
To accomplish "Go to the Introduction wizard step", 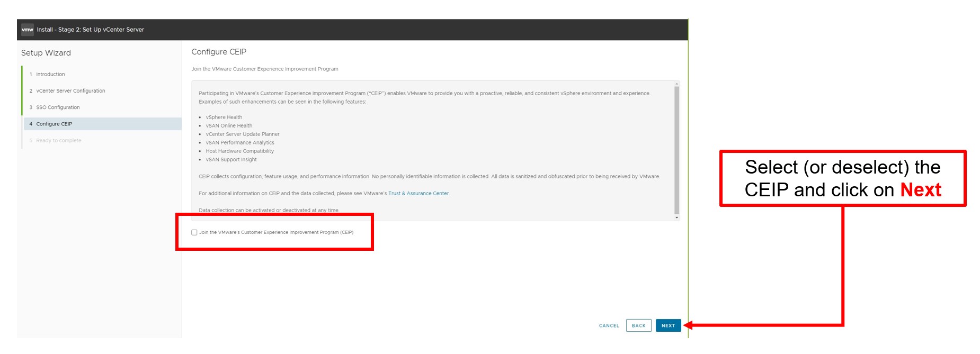I will [50, 75].
